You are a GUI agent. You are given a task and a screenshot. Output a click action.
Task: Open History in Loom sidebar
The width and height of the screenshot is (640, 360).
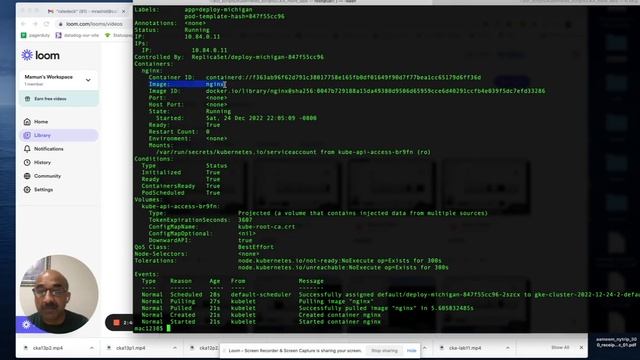[59, 162]
